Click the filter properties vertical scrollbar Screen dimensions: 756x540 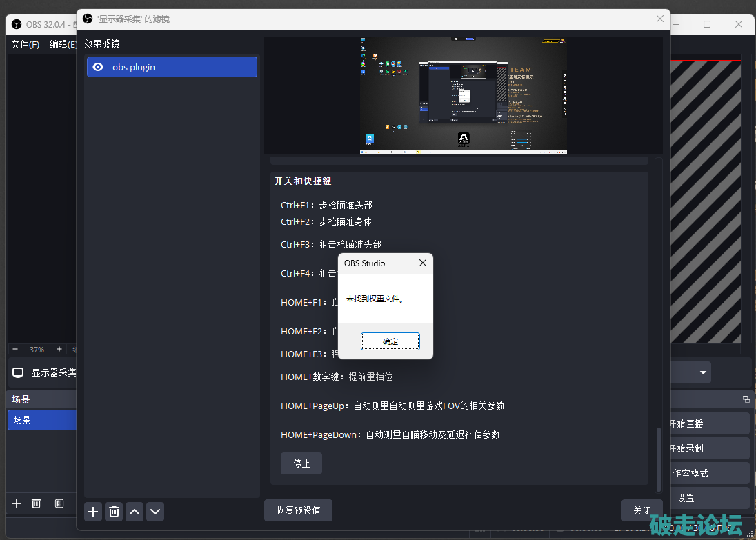point(658,455)
